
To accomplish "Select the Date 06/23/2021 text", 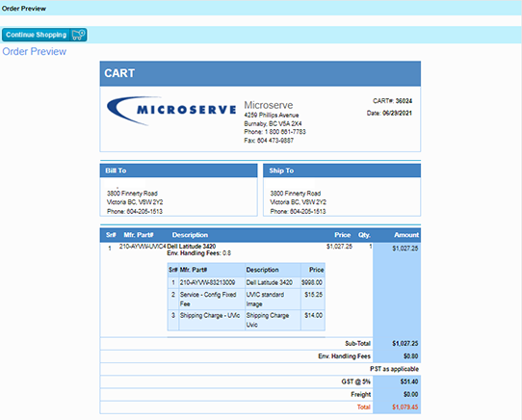I will pyautogui.click(x=389, y=114).
